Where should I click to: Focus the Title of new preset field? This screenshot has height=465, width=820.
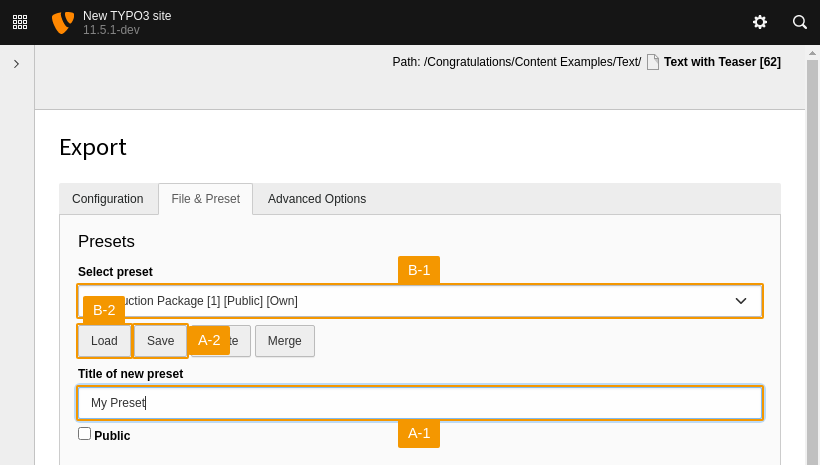[x=420, y=403]
